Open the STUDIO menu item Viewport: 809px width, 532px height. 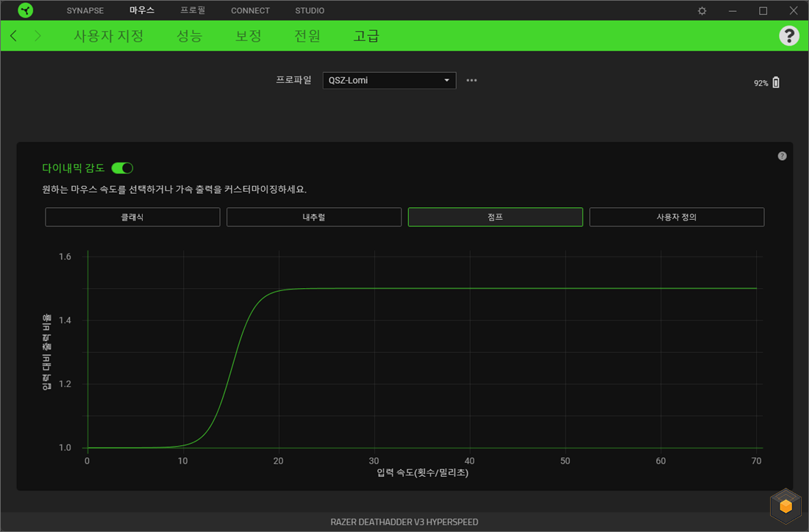(x=310, y=10)
